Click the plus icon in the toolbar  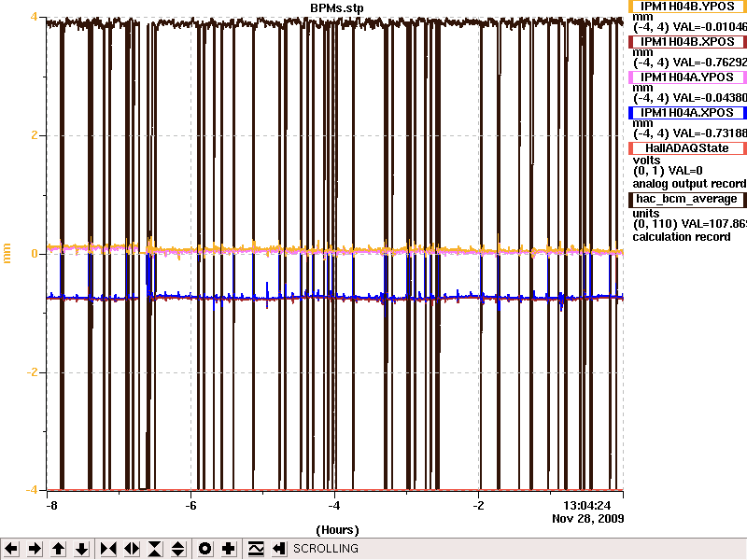point(228,549)
